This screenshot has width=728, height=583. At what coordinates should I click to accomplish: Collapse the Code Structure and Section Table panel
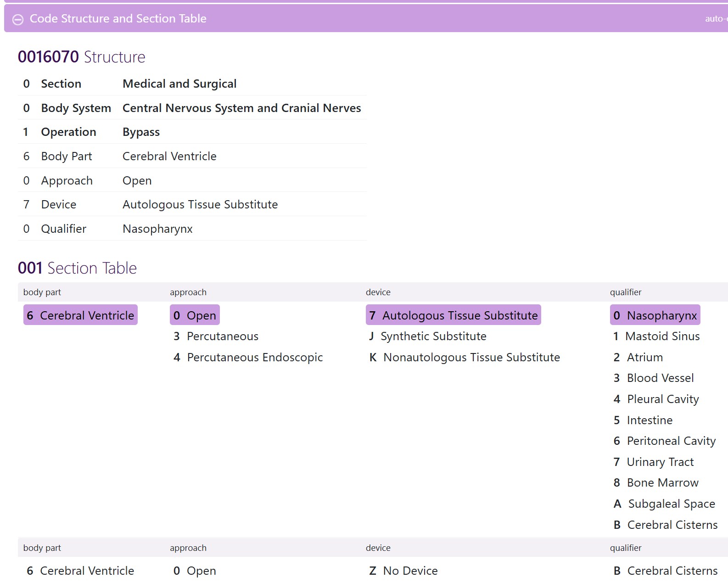(18, 19)
